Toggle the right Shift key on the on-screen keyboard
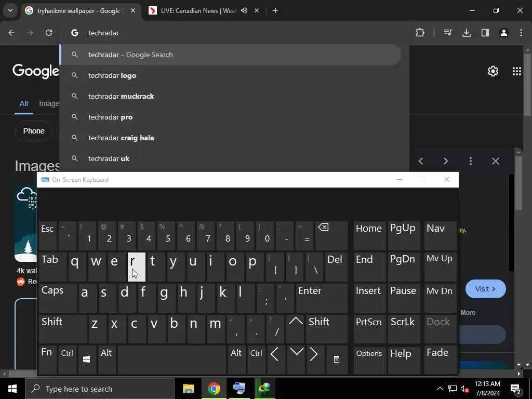 pos(327,328)
